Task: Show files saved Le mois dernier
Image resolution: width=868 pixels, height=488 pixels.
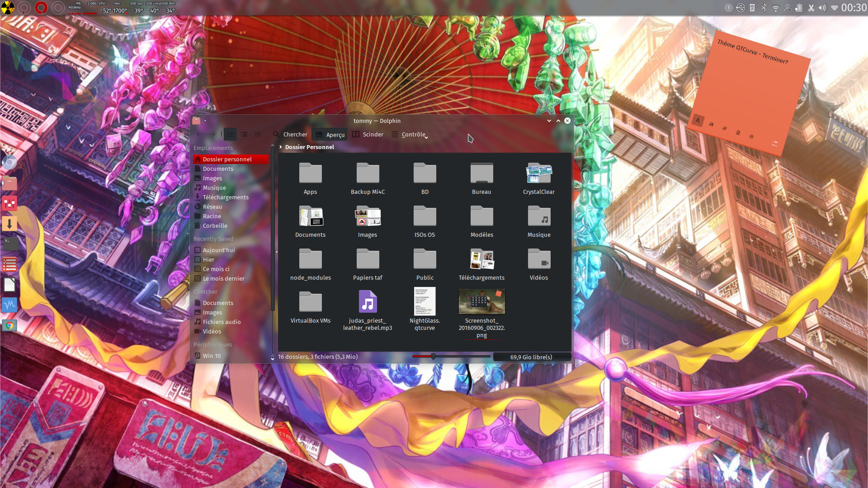Action: (231, 278)
